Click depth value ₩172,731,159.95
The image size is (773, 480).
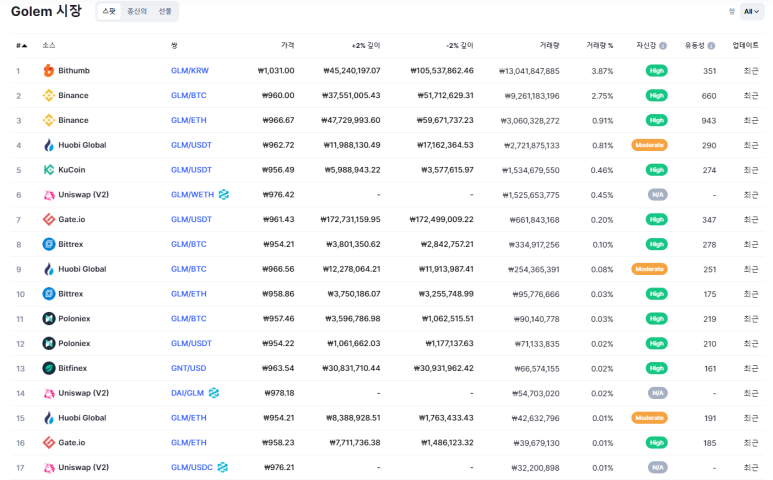coord(351,219)
